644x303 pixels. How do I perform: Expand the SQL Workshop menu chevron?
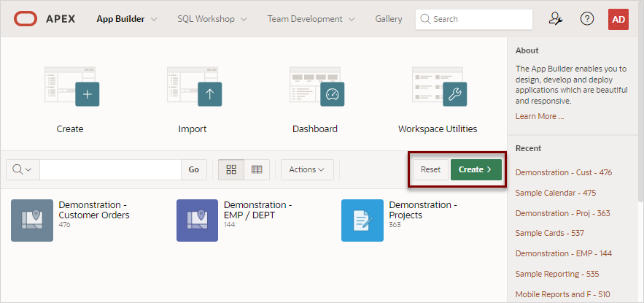[x=244, y=19]
